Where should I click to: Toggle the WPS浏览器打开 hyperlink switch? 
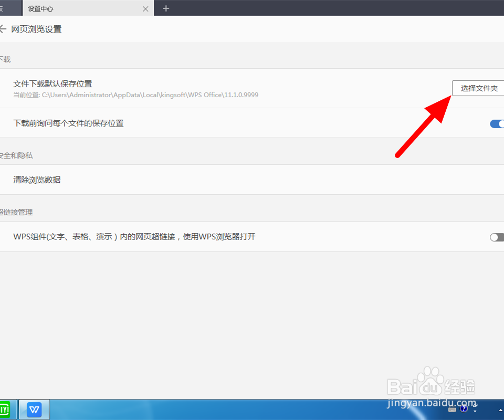[x=497, y=237]
